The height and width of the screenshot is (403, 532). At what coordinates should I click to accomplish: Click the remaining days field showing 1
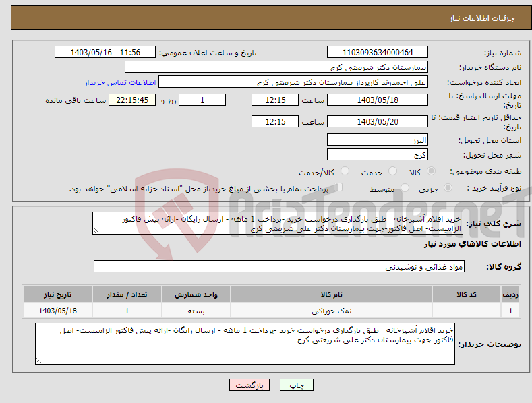click(x=202, y=100)
